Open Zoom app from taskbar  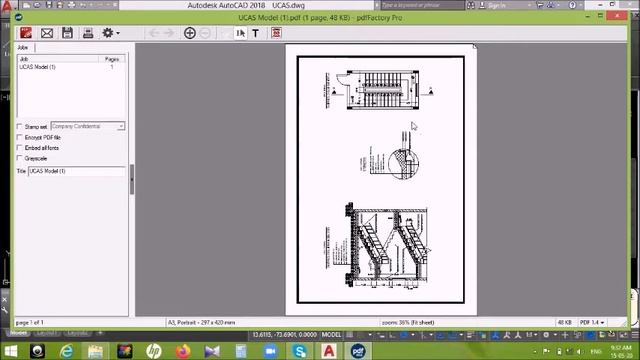pyautogui.click(x=270, y=351)
